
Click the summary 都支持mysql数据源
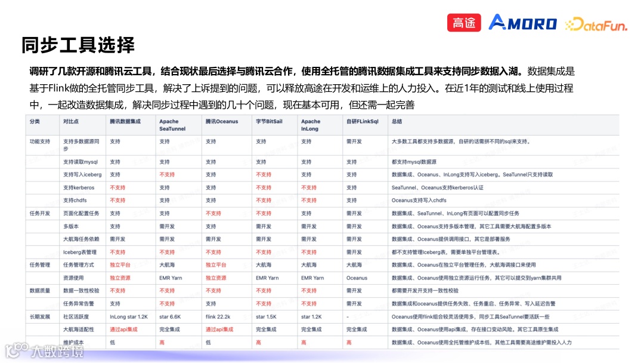coord(414,162)
